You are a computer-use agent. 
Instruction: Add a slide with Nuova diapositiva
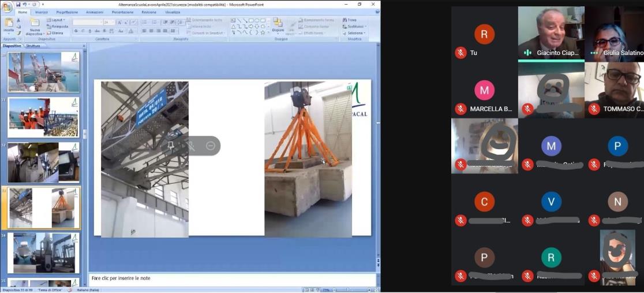click(x=35, y=27)
